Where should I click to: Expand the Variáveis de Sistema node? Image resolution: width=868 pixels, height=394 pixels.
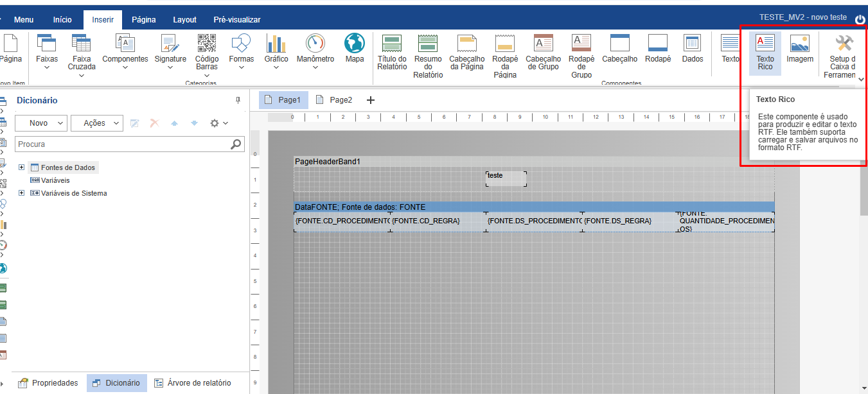(x=22, y=193)
